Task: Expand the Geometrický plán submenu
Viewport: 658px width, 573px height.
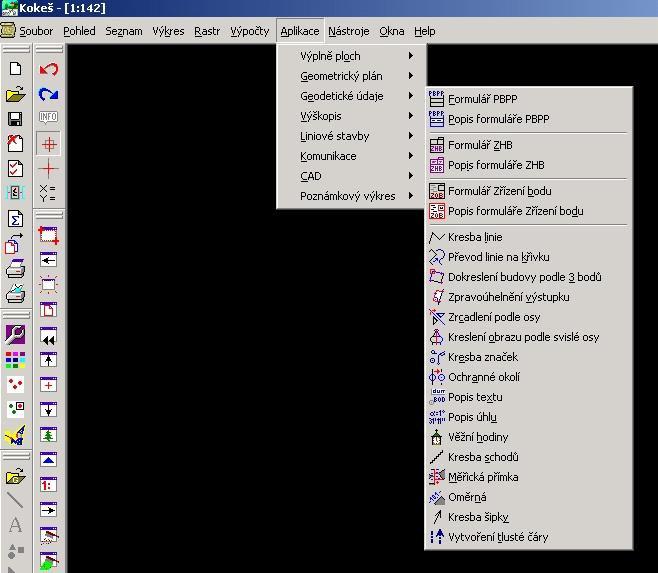Action: [351, 76]
